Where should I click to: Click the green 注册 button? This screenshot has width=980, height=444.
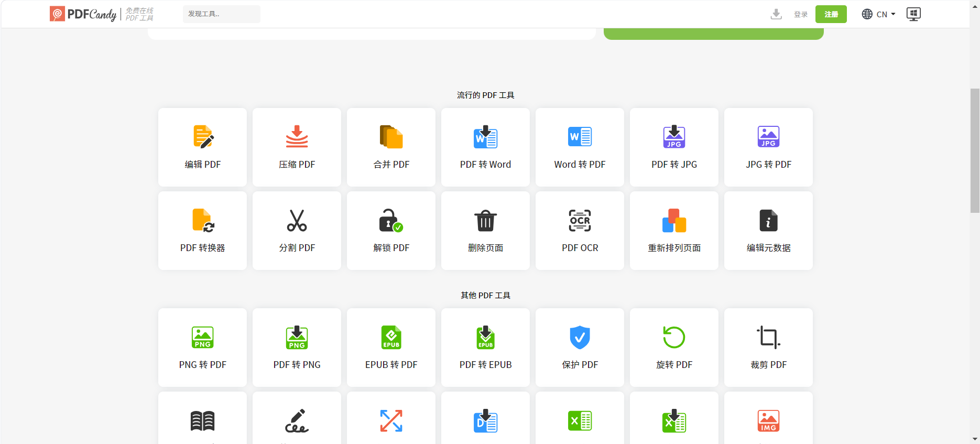[831, 14]
